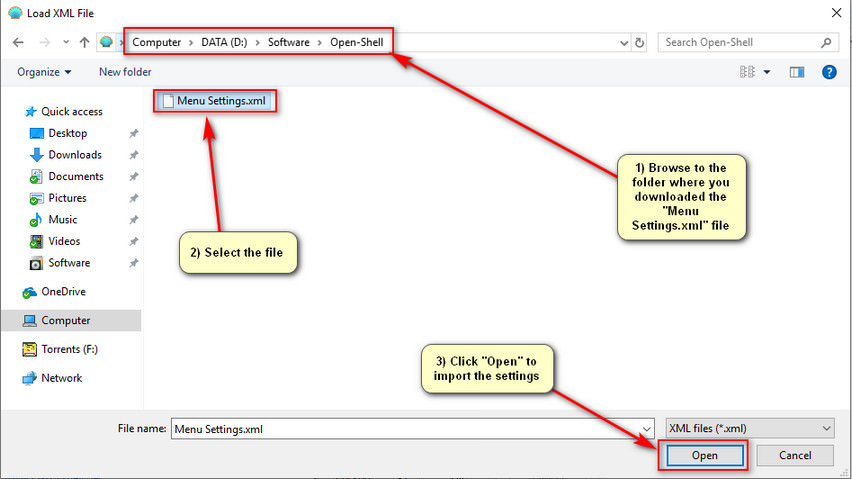Viewport: 852px width, 479px height.
Task: Select the Menu Settings.xml file
Action: coord(215,101)
